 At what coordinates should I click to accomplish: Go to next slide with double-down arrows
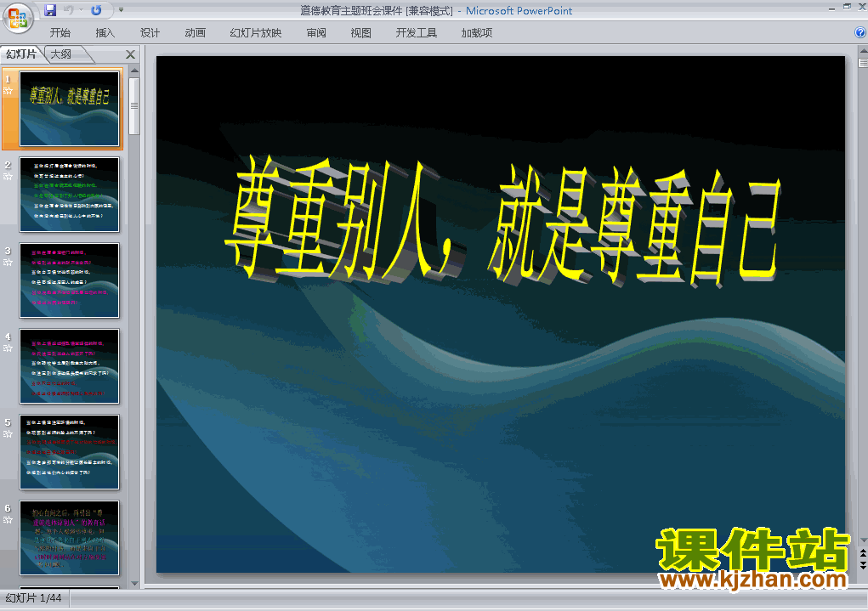point(863,564)
